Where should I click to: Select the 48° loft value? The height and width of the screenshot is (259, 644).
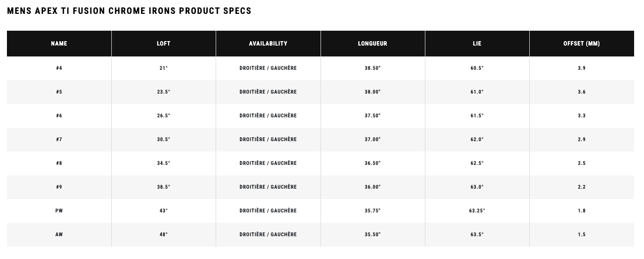pos(164,235)
